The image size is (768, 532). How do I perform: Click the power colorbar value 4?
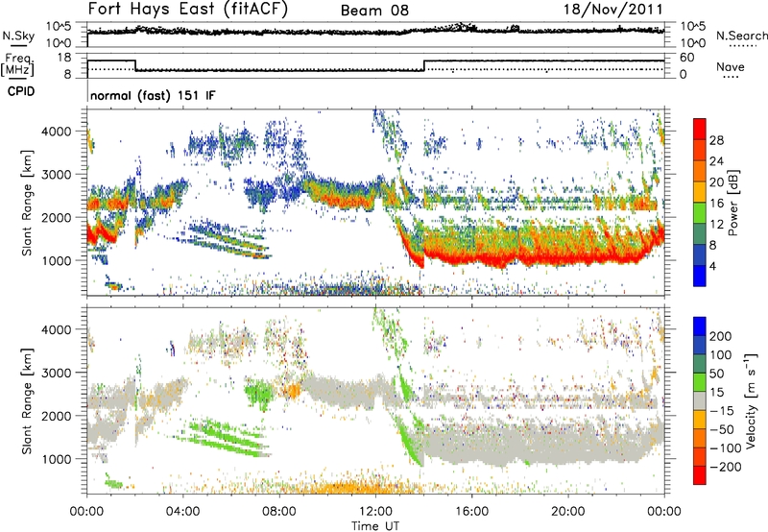tap(713, 266)
